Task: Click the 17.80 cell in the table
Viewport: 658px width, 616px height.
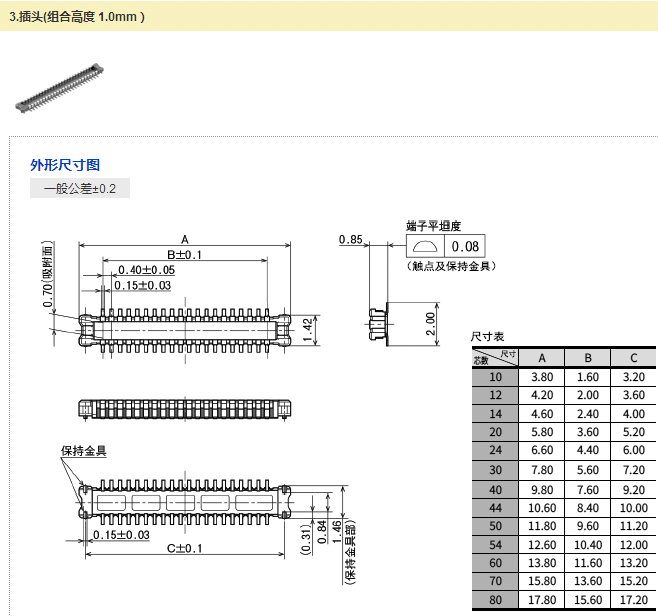Action: click(x=542, y=600)
